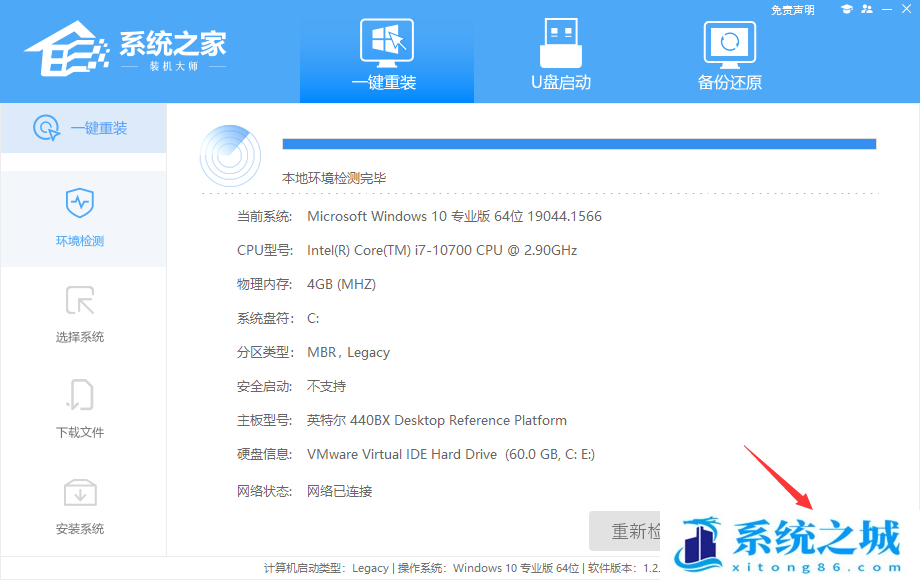Click the 分区类型 label

(x=265, y=352)
